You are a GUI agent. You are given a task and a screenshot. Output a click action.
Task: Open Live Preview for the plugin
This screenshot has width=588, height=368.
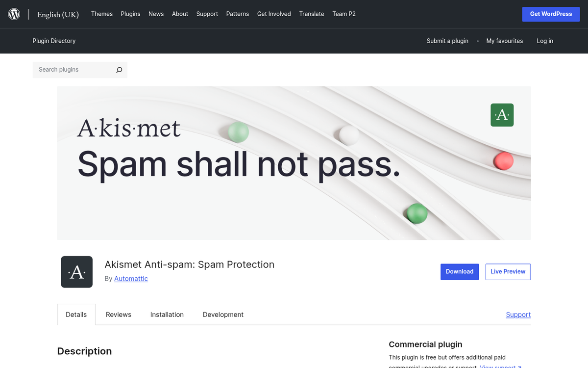[508, 271]
